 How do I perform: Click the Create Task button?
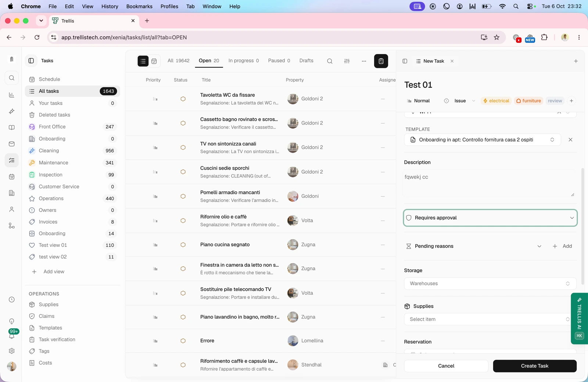pos(535,366)
